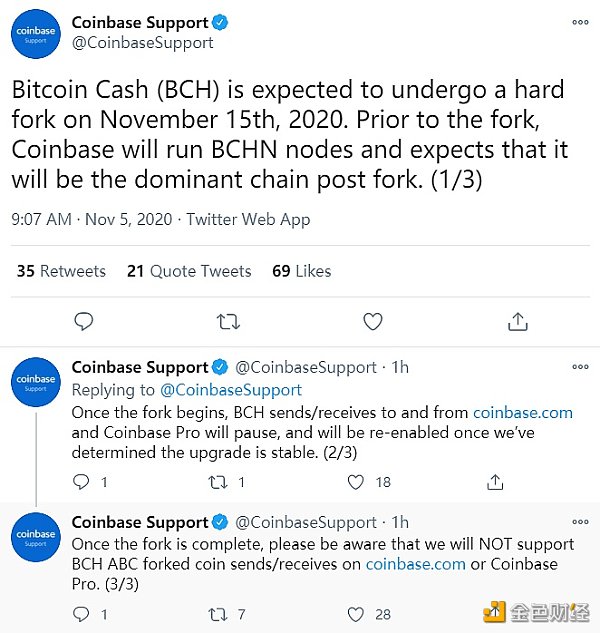Viewport: 600px width, 633px height.
Task: Retweet the (2/3) thread tweet
Action: 218,482
